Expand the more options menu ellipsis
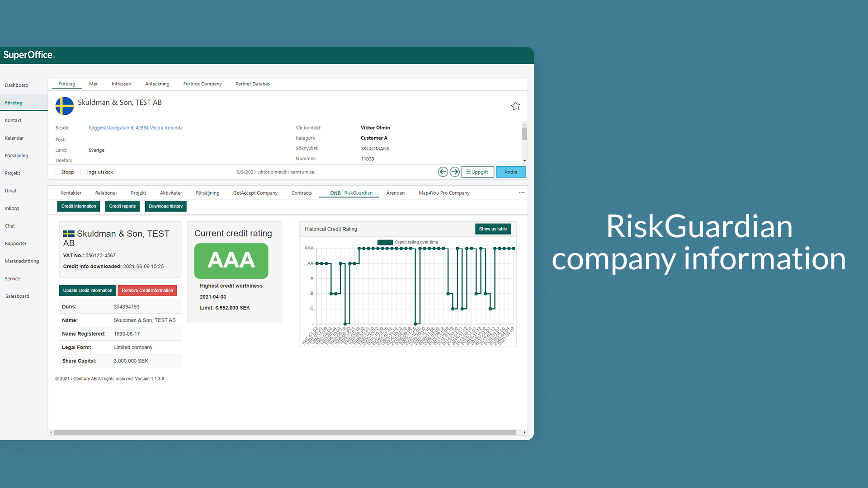This screenshot has width=868, height=488. [522, 192]
